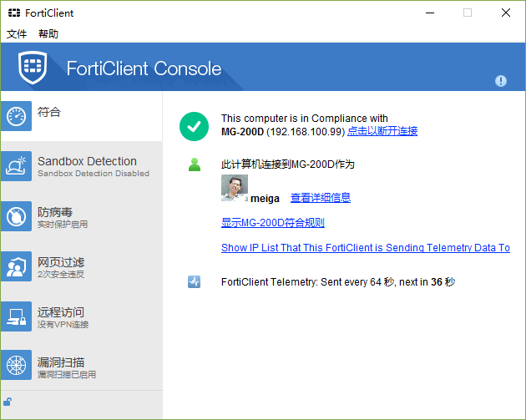The width and height of the screenshot is (526, 420).
Task: Open the 网页过滤 tab
Action: click(x=82, y=266)
